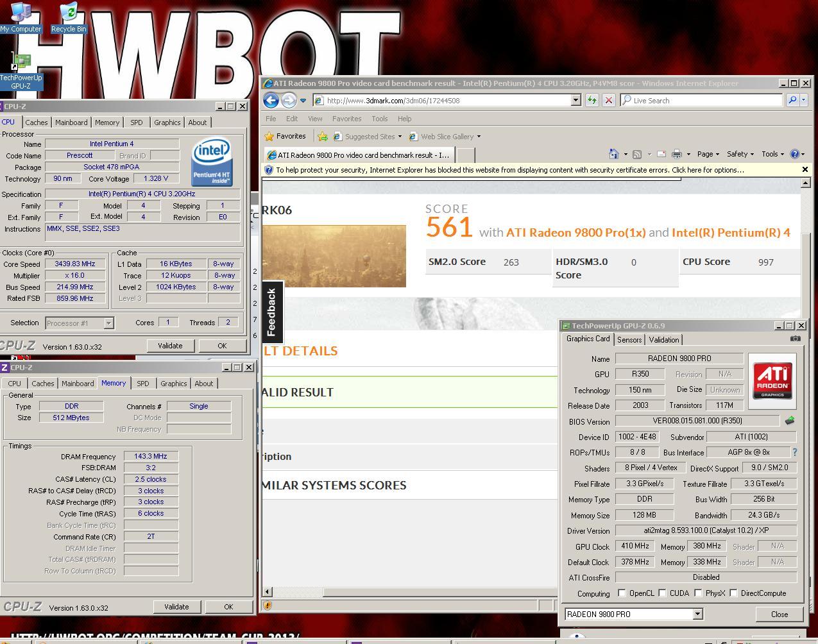This screenshot has width=818, height=644.
Task: Close the IE security information bar
Action: [x=805, y=169]
